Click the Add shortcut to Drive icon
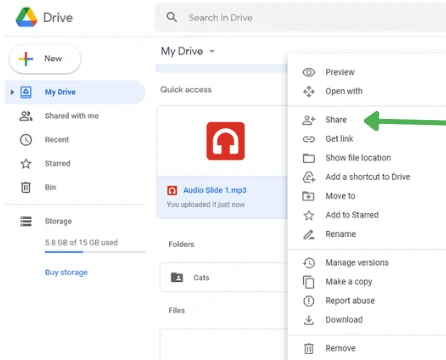 (x=309, y=177)
